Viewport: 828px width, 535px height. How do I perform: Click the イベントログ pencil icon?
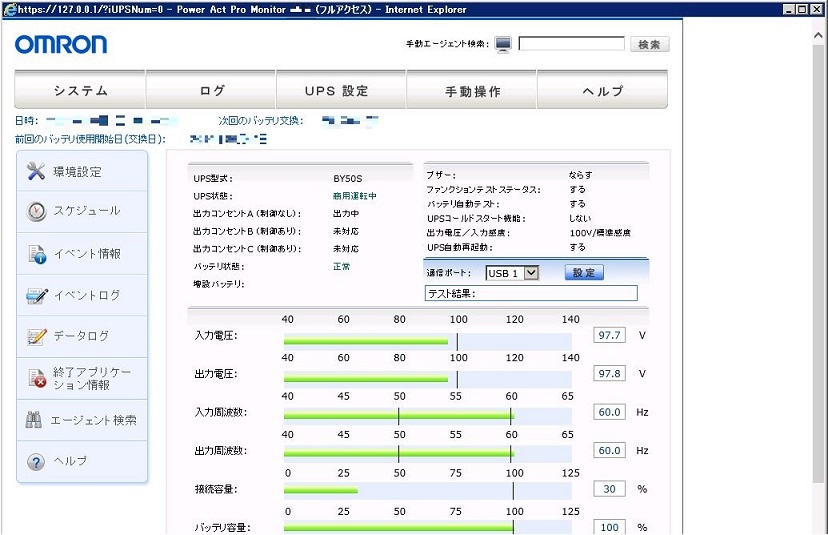click(x=37, y=296)
